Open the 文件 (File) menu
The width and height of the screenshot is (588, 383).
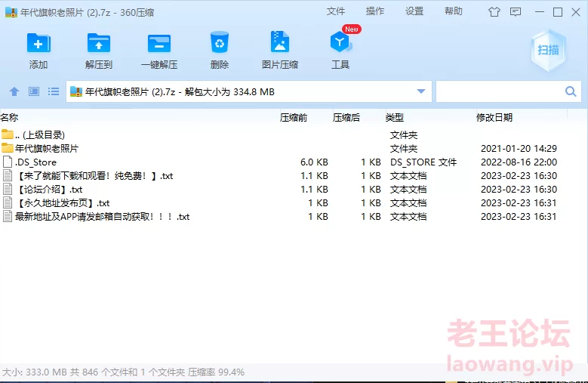click(x=336, y=11)
